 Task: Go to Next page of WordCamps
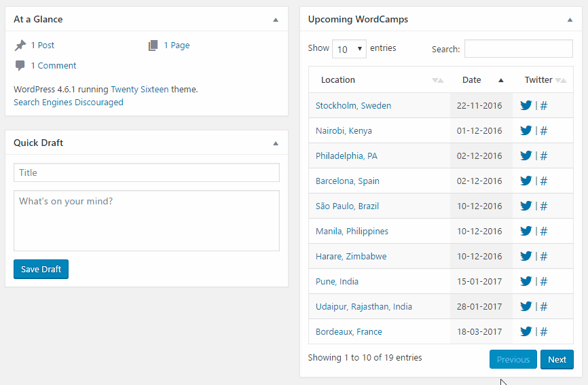(557, 359)
